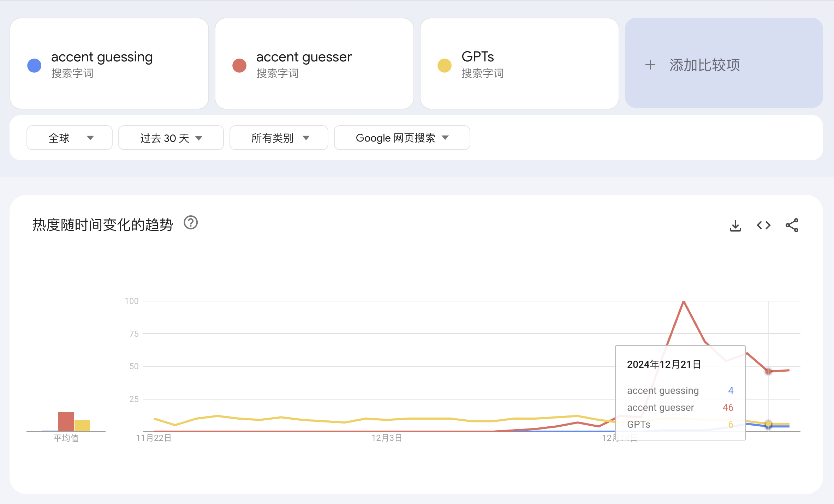Click the 50 y-axis label
This screenshot has height=504, width=834.
pyautogui.click(x=134, y=366)
